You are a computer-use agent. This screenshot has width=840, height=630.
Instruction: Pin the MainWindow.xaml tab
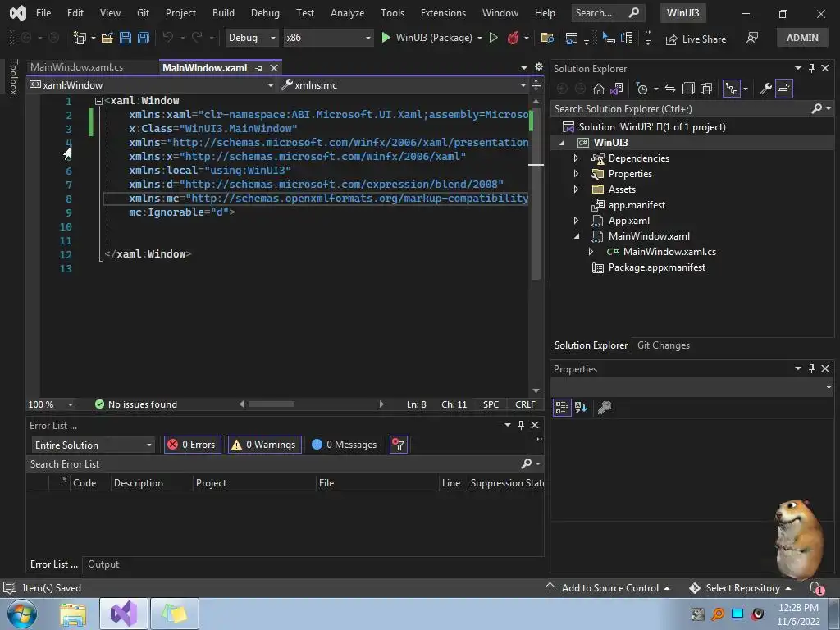tap(258, 68)
